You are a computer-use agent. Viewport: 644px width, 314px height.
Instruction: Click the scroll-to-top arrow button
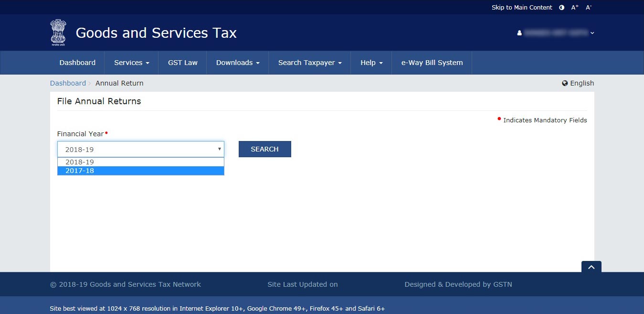pos(591,267)
